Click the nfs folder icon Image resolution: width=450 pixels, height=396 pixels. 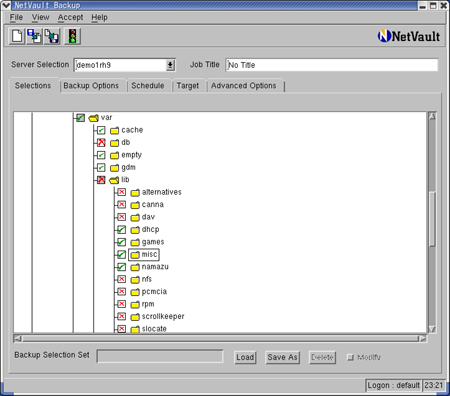(135, 279)
